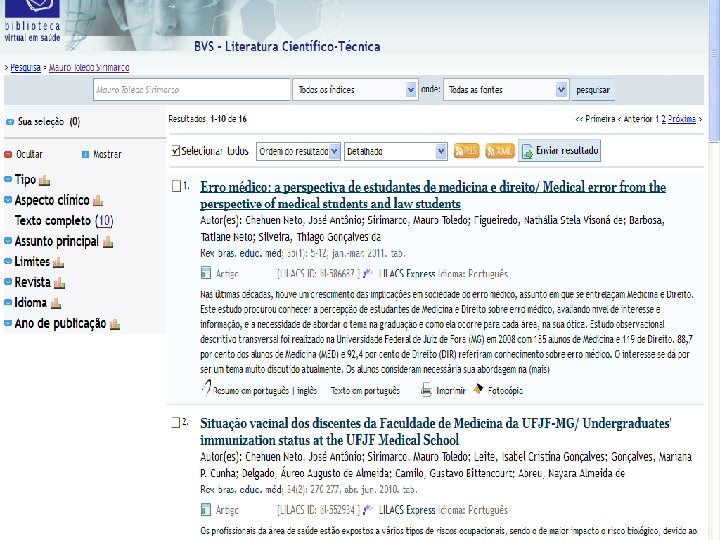The image size is (720, 540).
Task: Click into the search query input field
Action: coord(191,90)
